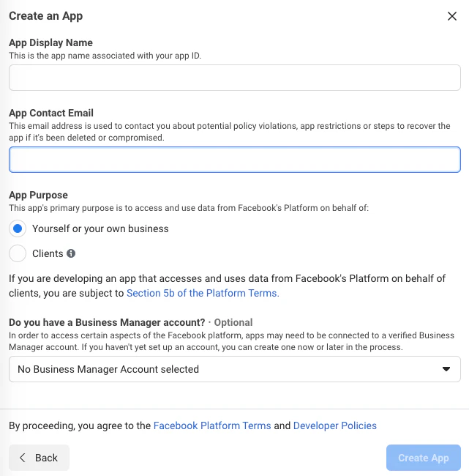Click the Create an App title
Screen dimensions: 469x476
coord(45,16)
